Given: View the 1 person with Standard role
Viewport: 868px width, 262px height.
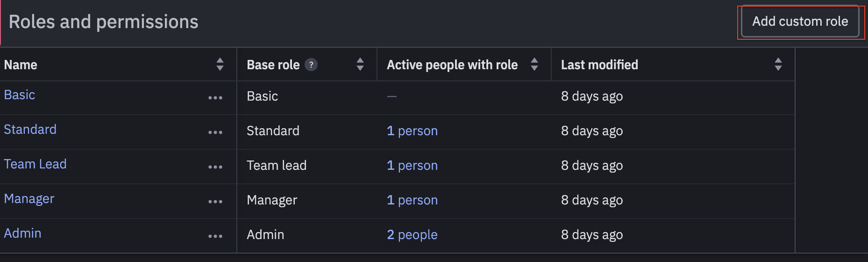Looking at the screenshot, I should tap(413, 131).
